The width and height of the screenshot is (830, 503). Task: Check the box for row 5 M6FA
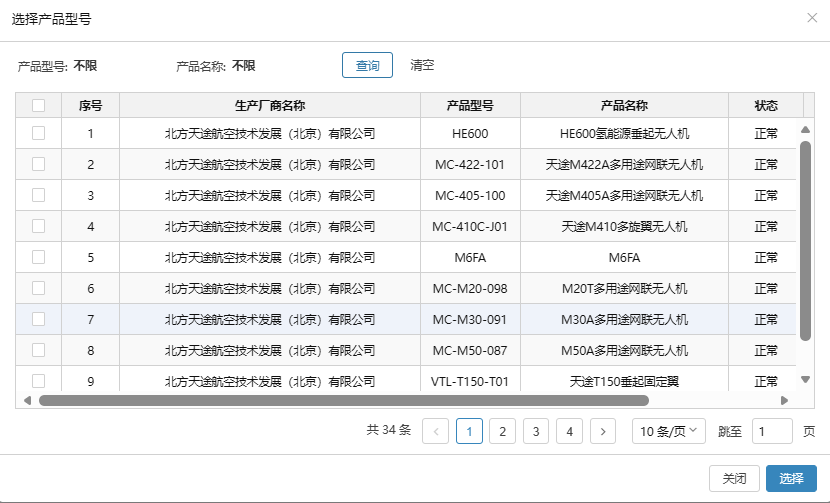(x=38, y=257)
